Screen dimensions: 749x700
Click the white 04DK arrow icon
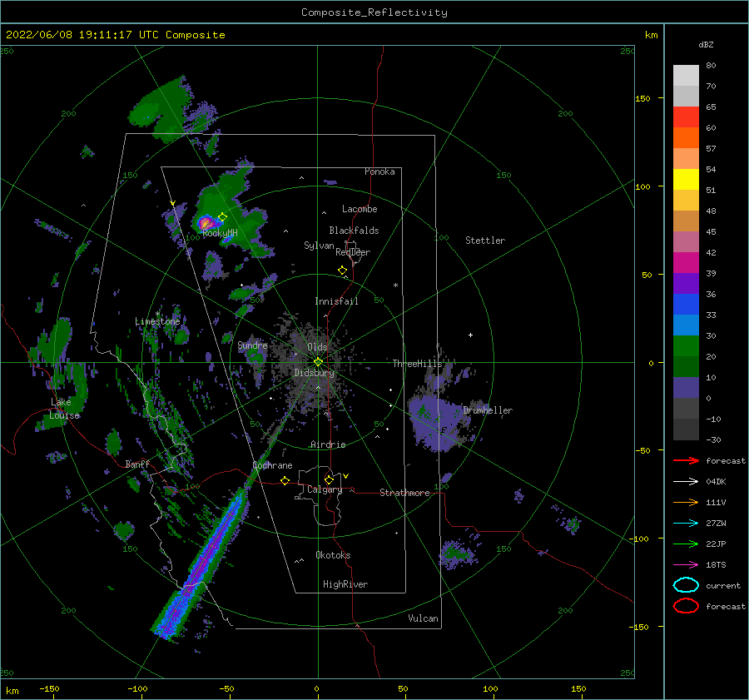686,481
